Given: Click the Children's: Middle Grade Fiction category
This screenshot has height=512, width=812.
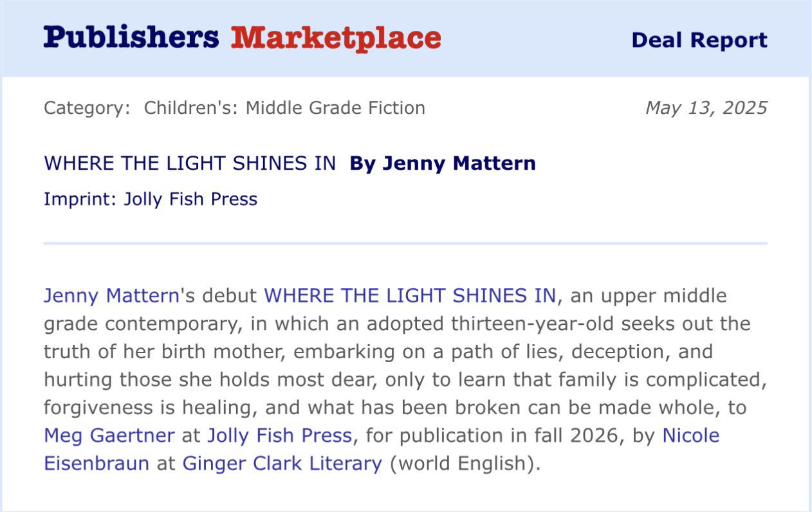Looking at the screenshot, I should [x=284, y=108].
